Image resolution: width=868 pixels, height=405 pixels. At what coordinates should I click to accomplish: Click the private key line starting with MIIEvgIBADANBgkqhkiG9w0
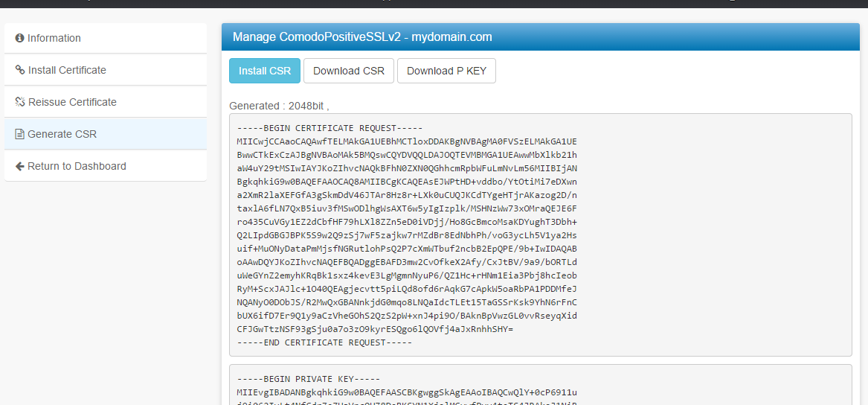click(407, 393)
